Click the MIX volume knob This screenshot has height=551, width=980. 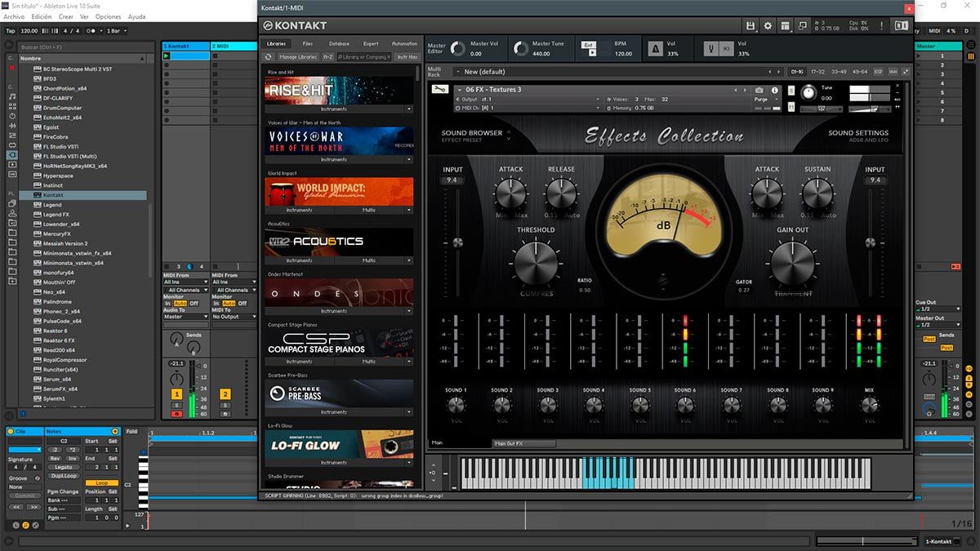pos(869,405)
